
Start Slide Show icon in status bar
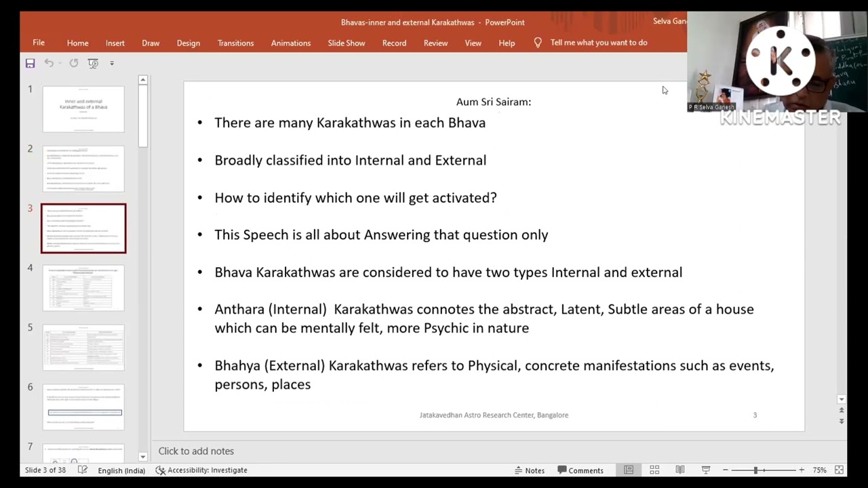706,470
